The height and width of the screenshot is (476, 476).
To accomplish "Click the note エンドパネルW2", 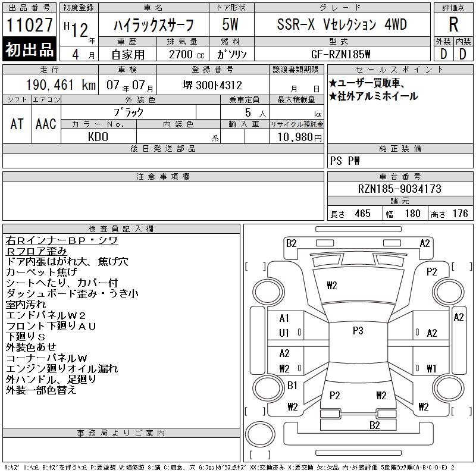I will (46, 315).
